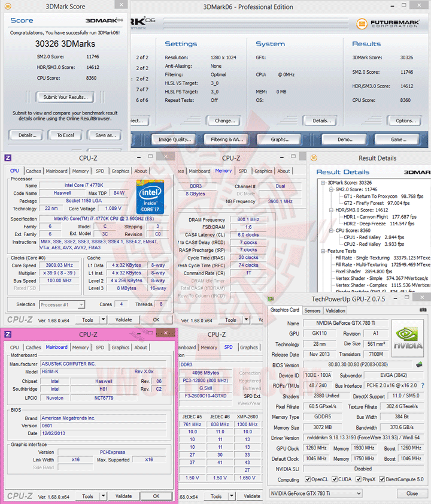Click the Demo button in 3DMark06

tap(345, 140)
